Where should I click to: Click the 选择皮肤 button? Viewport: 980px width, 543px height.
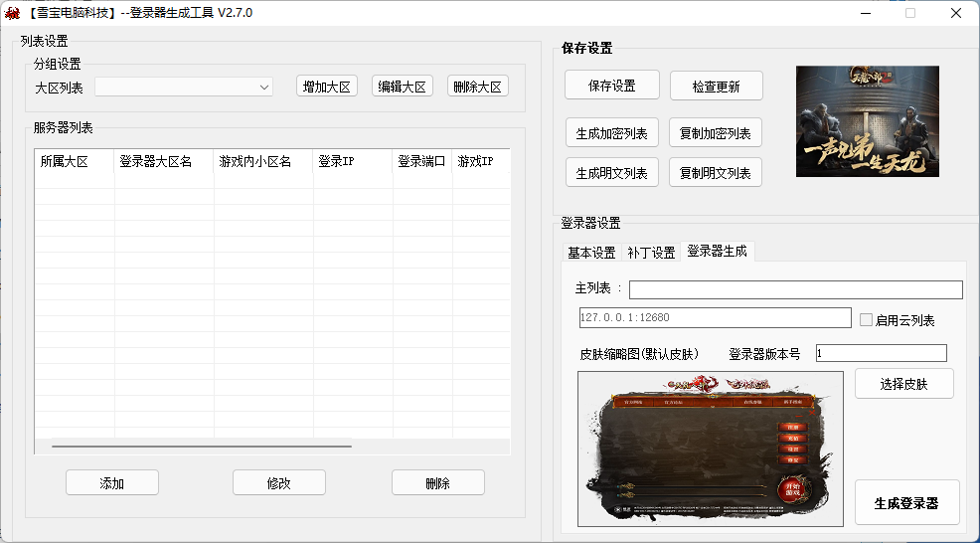tap(903, 384)
